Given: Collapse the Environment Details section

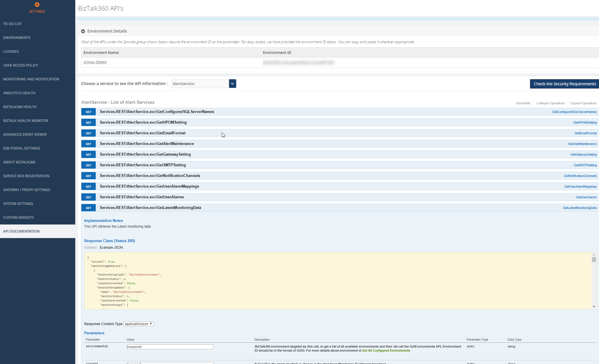Looking at the screenshot, I should coord(83,31).
